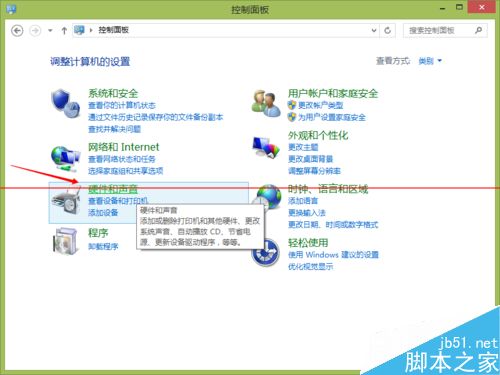Screen dimensions: 500x375
Task: Open 程序 category heading
Action: click(x=98, y=233)
